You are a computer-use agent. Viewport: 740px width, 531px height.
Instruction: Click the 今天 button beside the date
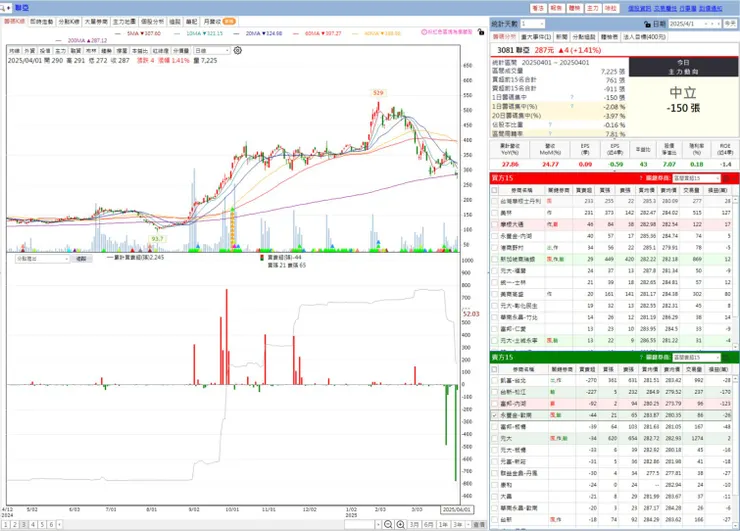click(730, 24)
